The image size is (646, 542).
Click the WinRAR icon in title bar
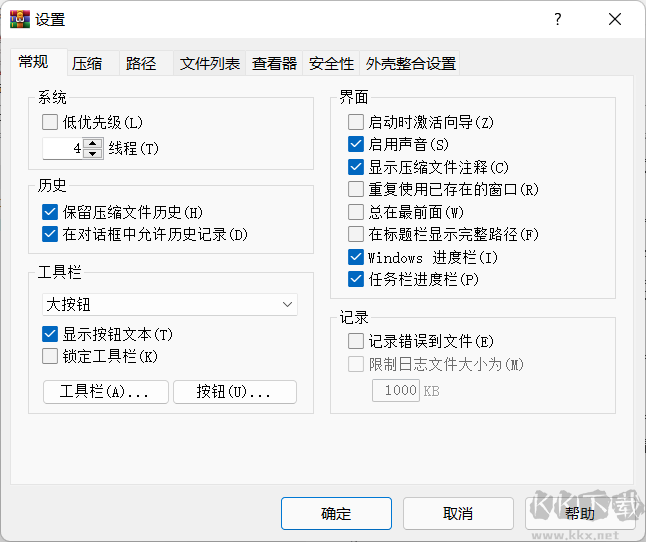click(x=20, y=18)
